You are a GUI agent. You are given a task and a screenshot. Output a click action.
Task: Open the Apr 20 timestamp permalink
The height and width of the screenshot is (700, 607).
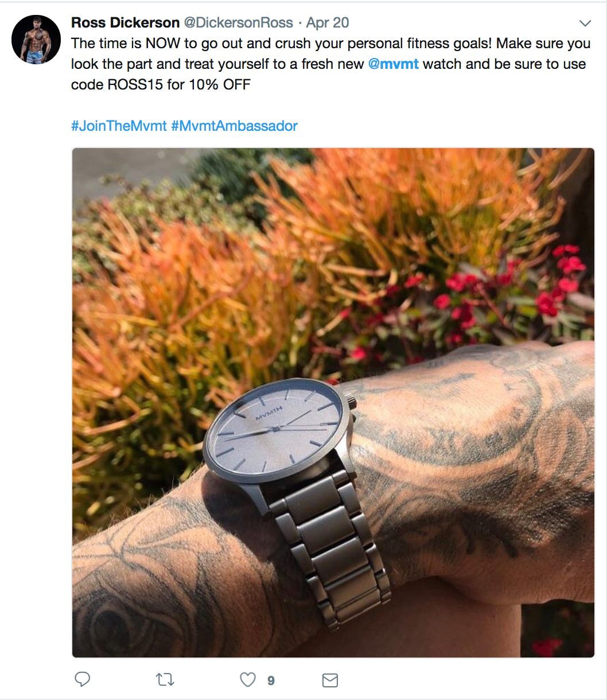pos(327,23)
